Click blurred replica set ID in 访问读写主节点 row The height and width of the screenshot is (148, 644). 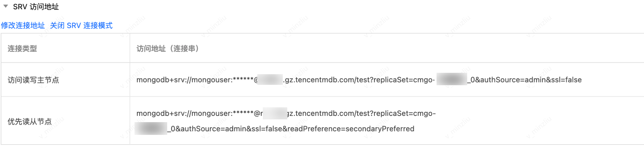(x=451, y=79)
